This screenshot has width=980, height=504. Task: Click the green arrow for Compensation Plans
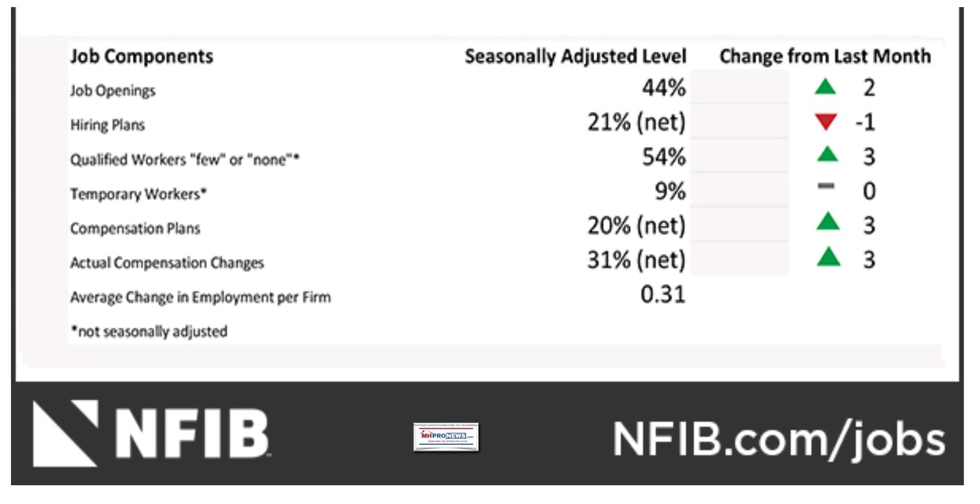tap(827, 224)
